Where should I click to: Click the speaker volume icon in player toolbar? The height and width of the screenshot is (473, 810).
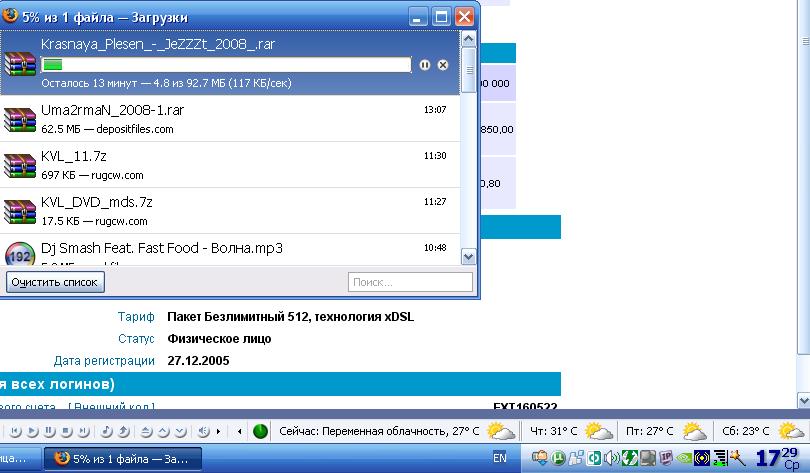coord(204,431)
